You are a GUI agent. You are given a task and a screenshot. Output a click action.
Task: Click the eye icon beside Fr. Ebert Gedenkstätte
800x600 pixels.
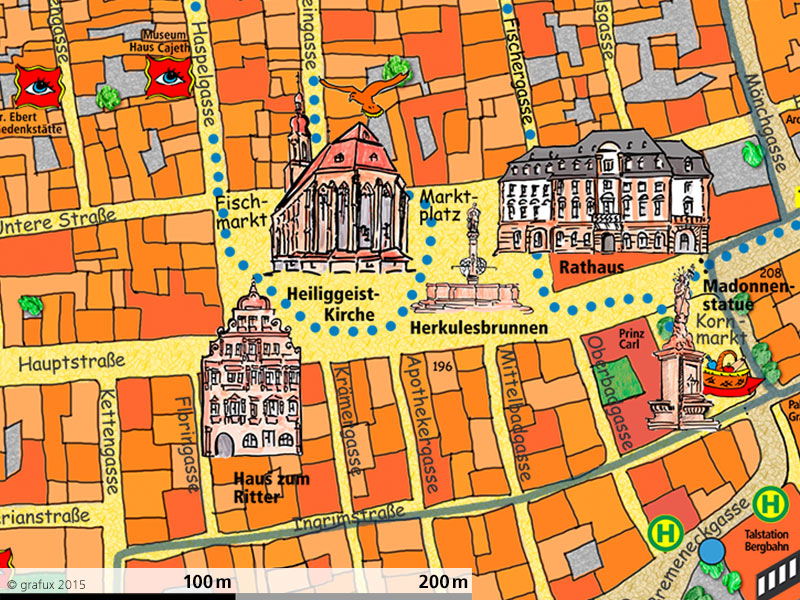[x=39, y=86]
